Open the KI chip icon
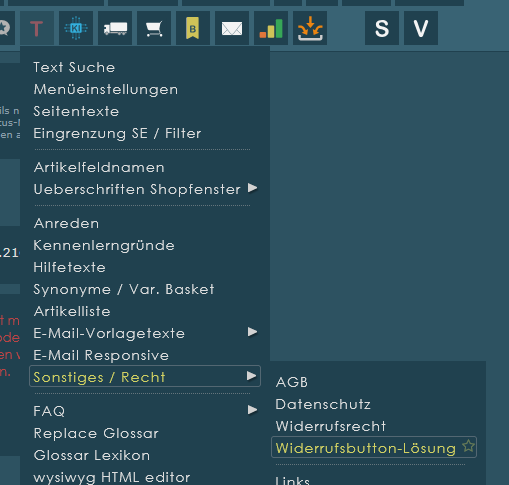Image resolution: width=509 pixels, height=485 pixels. click(76, 28)
